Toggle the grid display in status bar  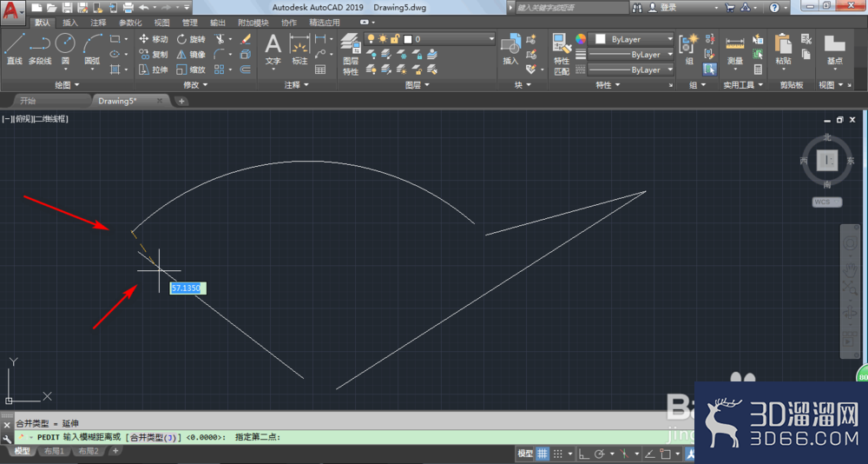coord(542,454)
